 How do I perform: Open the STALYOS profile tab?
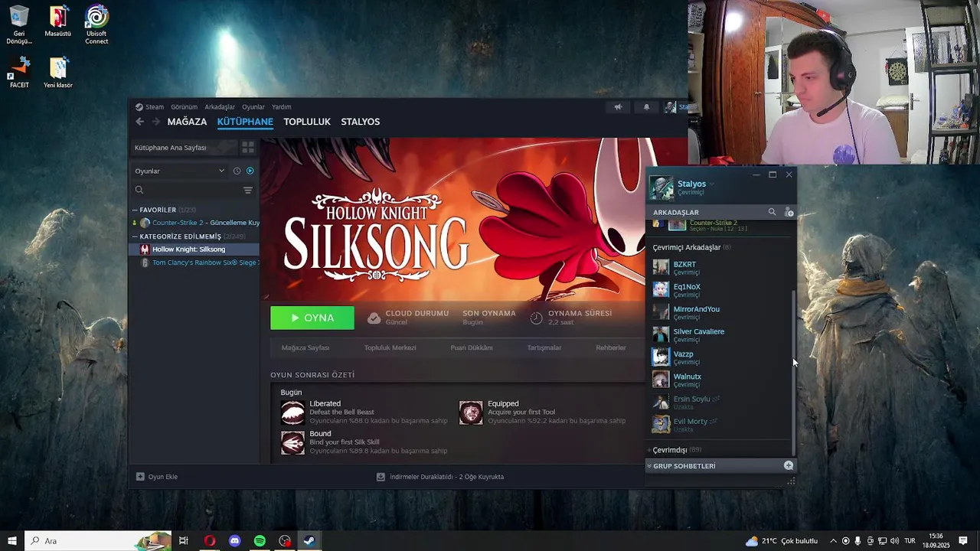tap(360, 122)
